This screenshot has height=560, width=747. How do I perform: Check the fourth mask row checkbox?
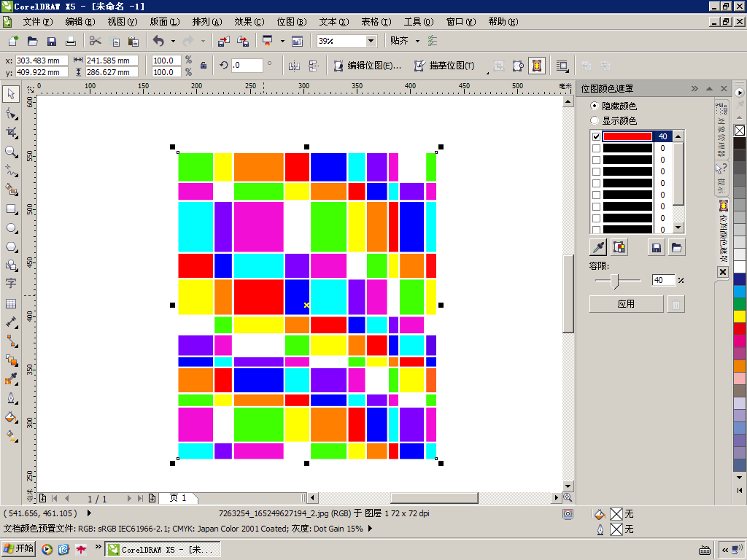(596, 171)
